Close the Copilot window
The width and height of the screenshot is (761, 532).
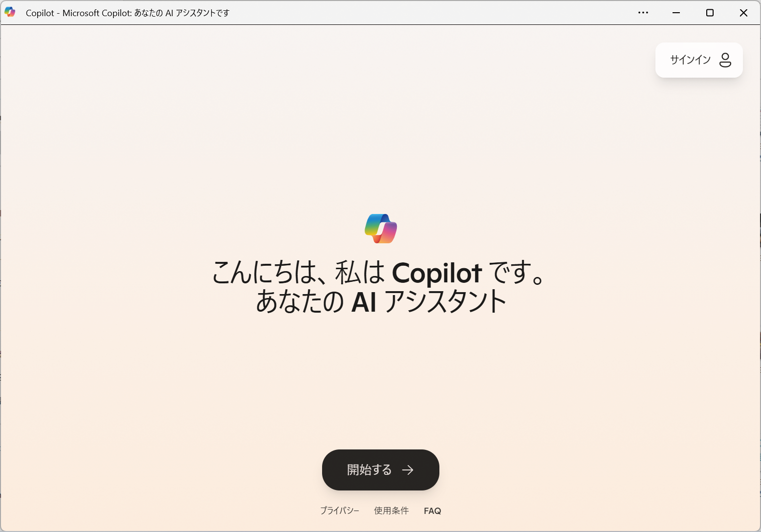click(x=743, y=13)
